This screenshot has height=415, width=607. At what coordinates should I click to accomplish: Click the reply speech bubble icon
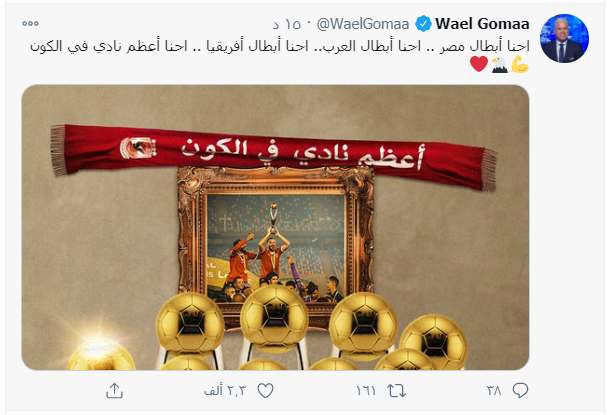pos(520,391)
